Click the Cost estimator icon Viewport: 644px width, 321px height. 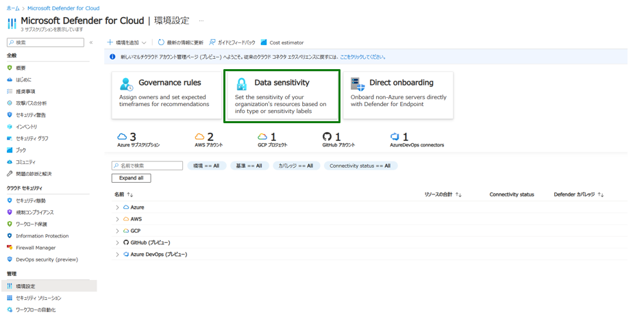[264, 42]
